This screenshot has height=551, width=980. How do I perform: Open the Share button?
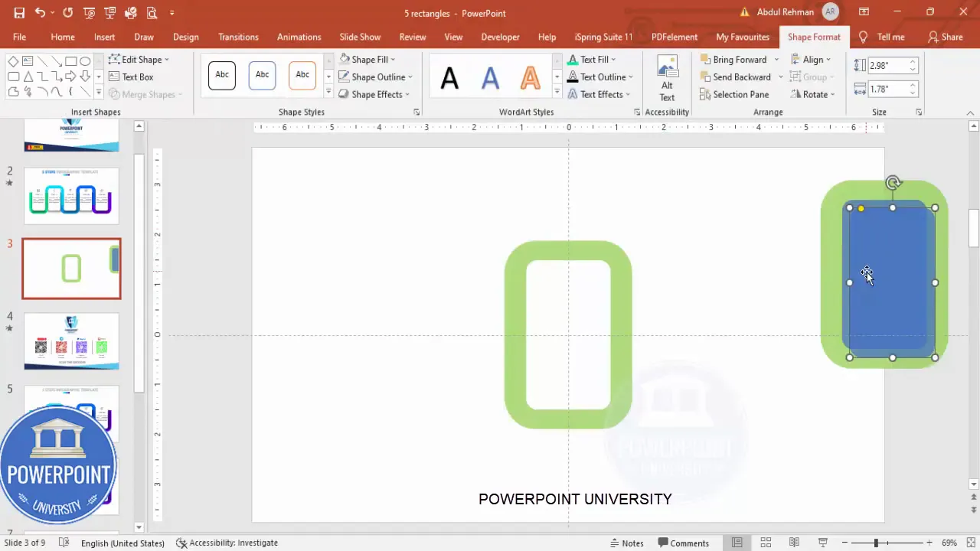click(x=945, y=37)
